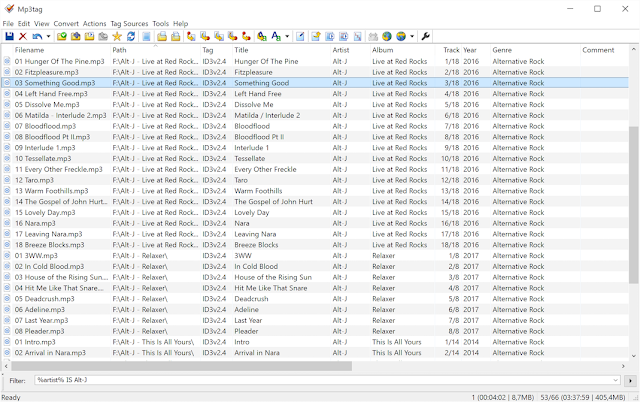Open Actions with the bold A gears icon

click(262, 36)
